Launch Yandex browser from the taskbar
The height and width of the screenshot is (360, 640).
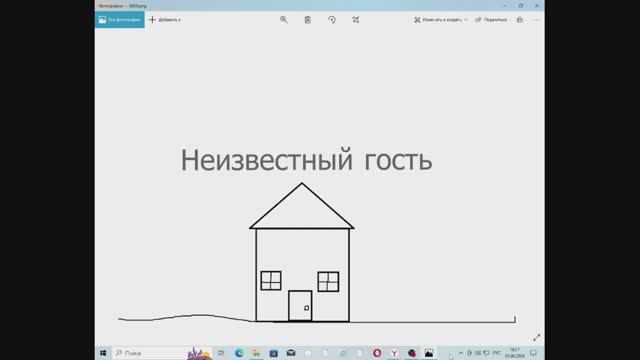coord(394,353)
